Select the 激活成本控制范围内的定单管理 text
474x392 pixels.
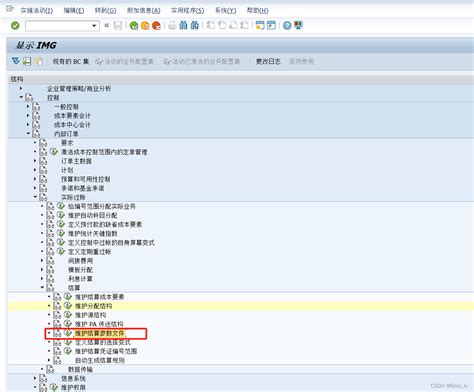click(x=104, y=152)
